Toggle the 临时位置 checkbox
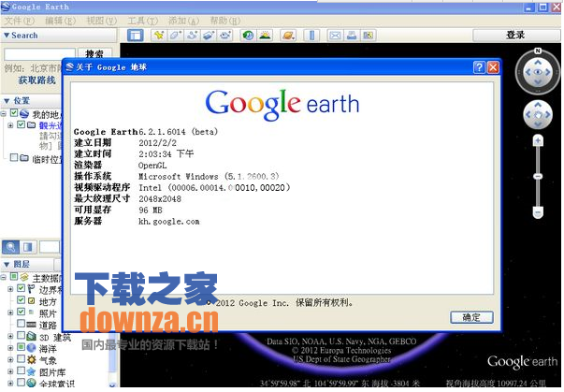564x392 pixels. click(x=14, y=157)
